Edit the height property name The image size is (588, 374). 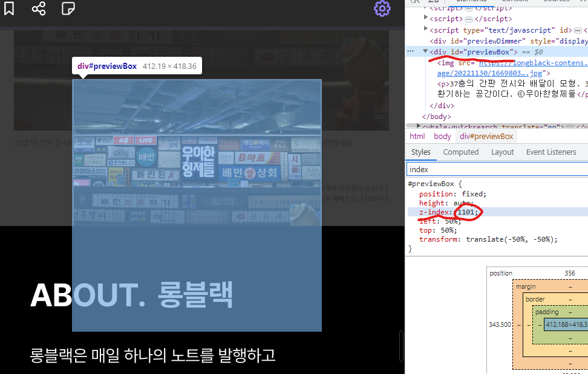(432, 203)
